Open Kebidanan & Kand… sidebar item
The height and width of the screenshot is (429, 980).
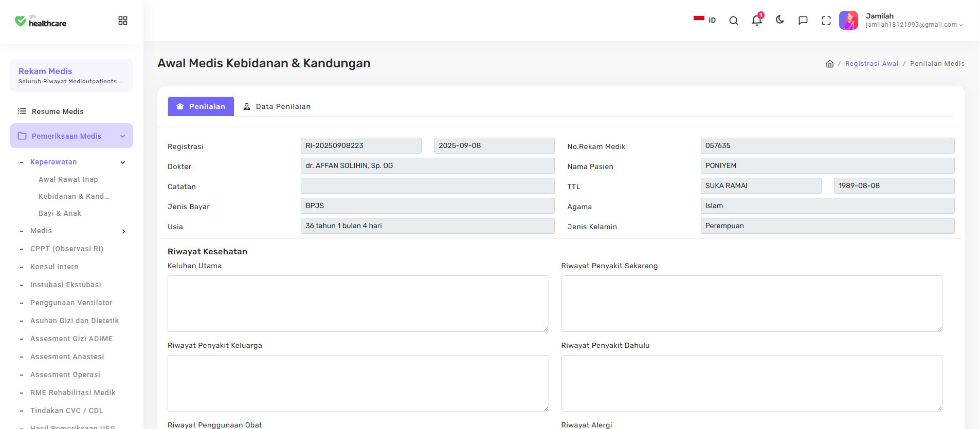click(74, 196)
